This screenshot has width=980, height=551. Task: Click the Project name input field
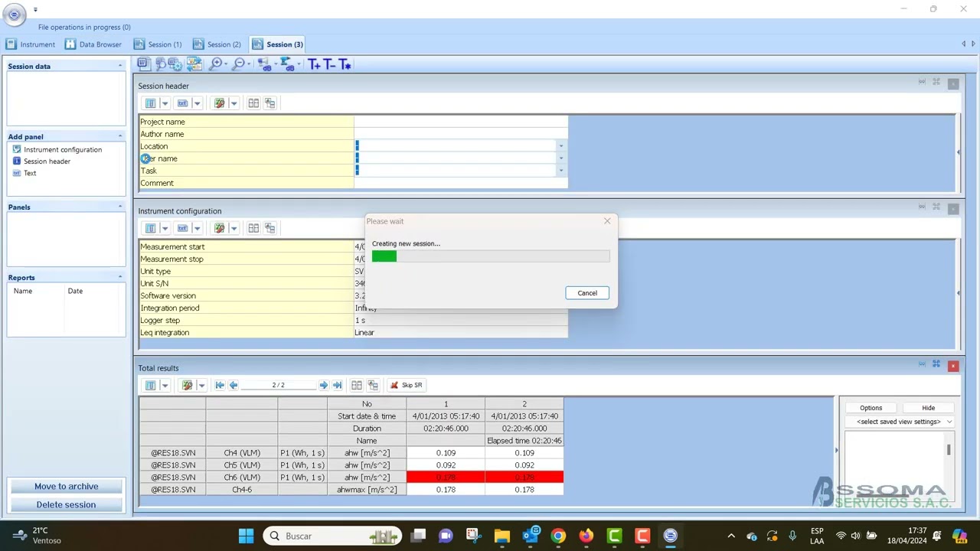[461, 122]
